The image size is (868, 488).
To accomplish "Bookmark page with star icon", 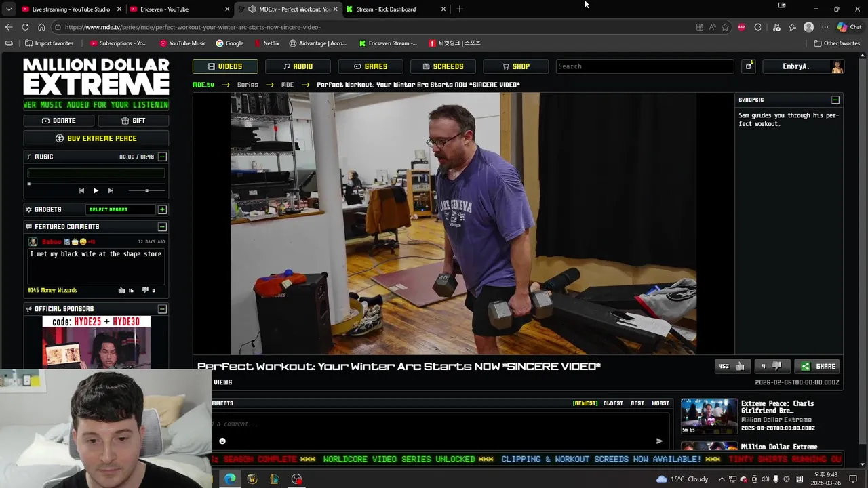I will (725, 27).
